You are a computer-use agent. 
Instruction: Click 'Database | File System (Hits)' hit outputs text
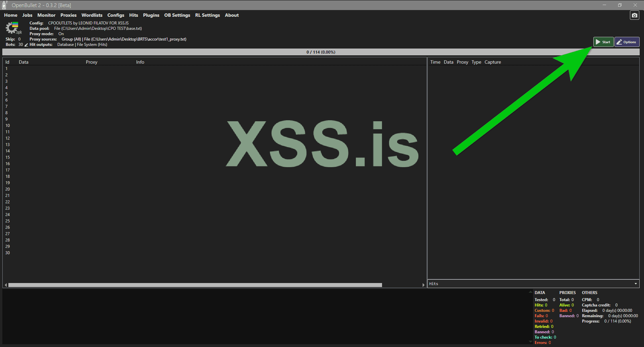(82, 45)
